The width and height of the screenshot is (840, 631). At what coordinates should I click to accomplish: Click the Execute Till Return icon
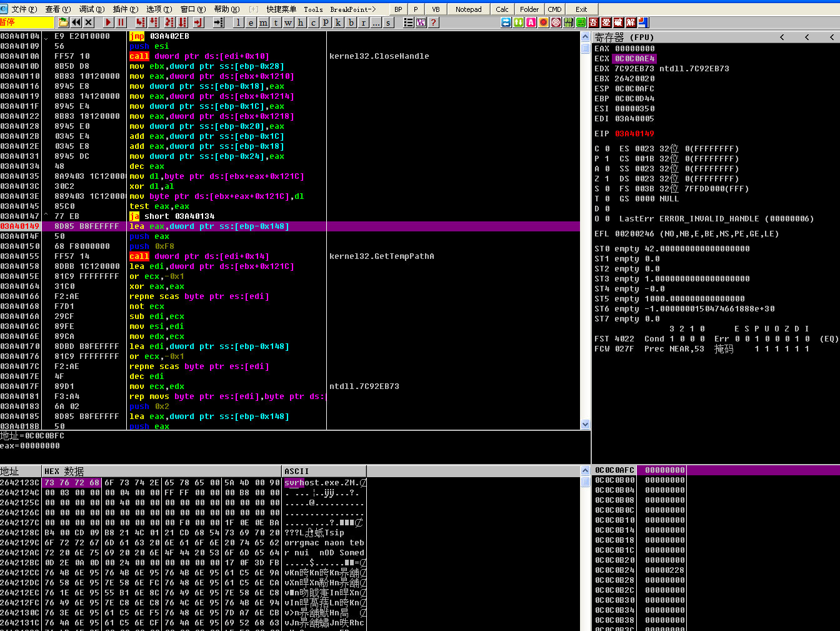(199, 23)
